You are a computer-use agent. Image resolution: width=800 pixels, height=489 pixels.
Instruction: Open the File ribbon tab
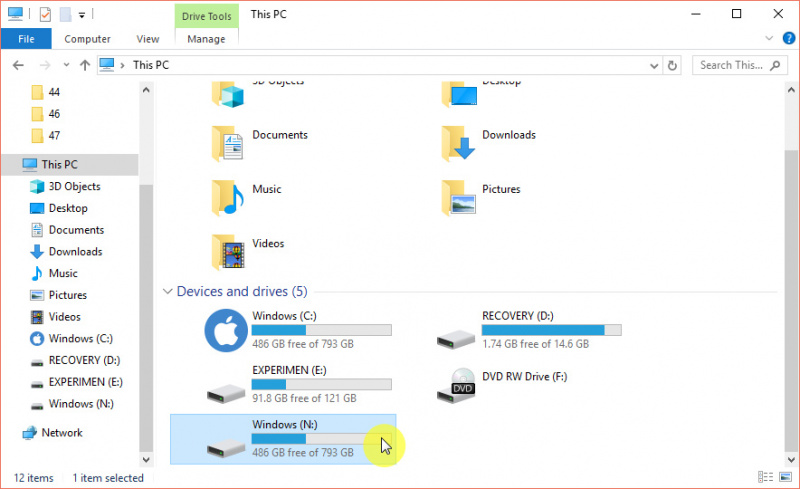26,39
